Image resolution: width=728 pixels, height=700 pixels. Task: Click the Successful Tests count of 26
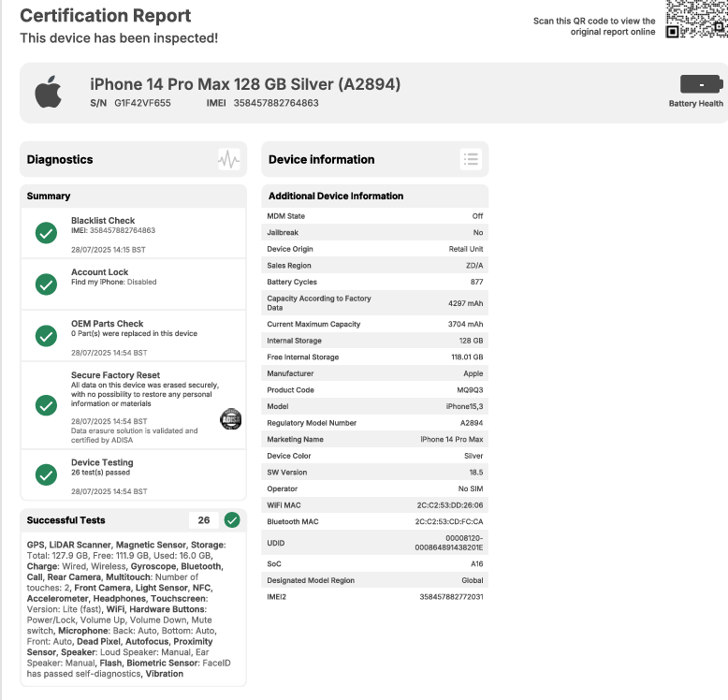click(x=203, y=519)
